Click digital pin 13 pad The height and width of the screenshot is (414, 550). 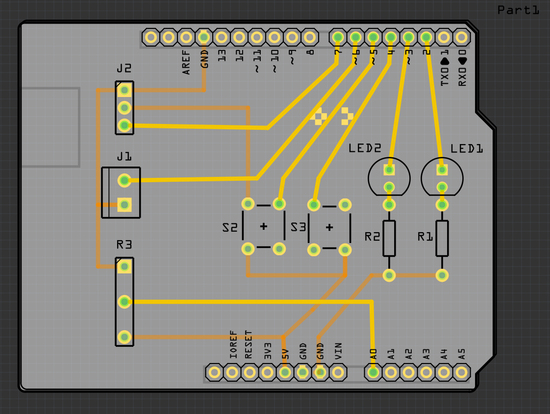click(x=221, y=37)
